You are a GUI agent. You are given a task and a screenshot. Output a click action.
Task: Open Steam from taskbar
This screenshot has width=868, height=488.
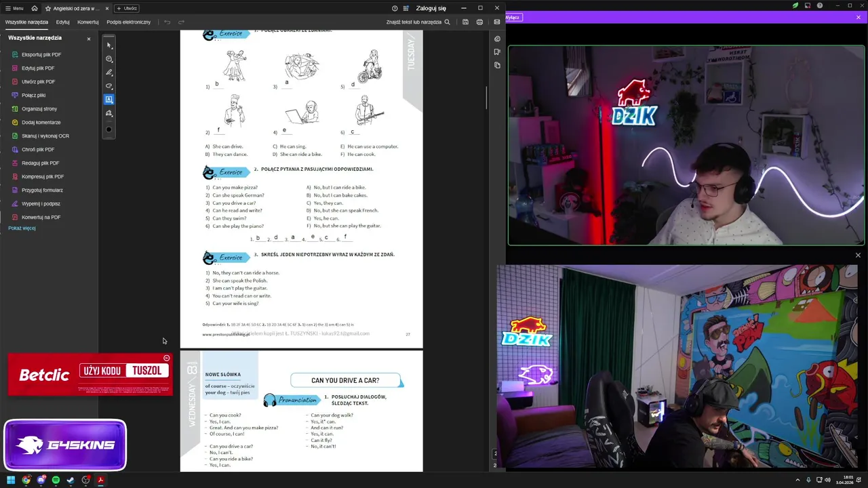pyautogui.click(x=71, y=480)
